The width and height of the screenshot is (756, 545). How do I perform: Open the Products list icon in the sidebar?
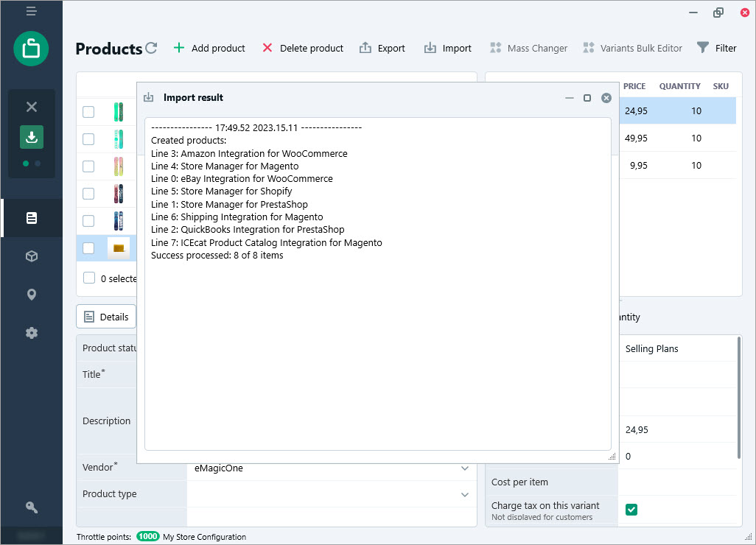pyautogui.click(x=32, y=218)
